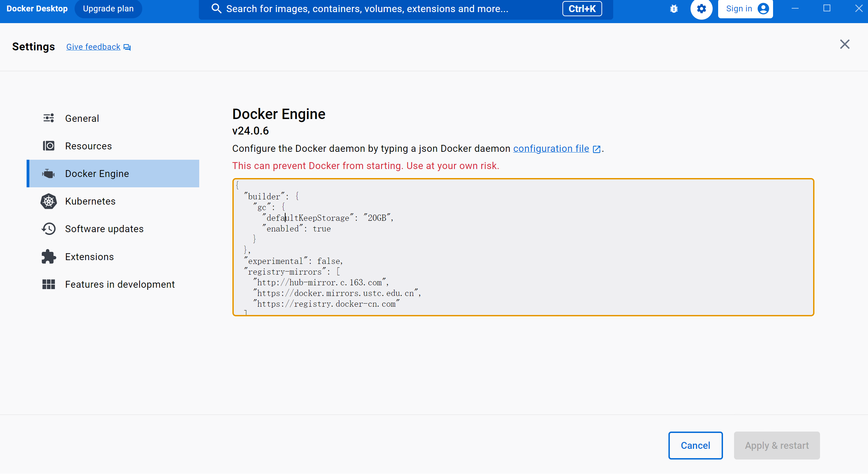This screenshot has width=868, height=474.
Task: Select the Docker Engine icon in sidebar
Action: (48, 174)
